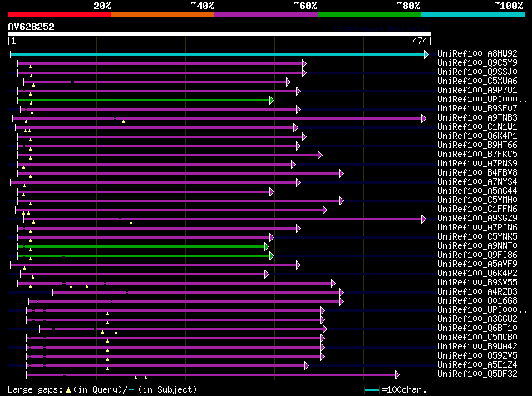Select the UniRef100_C1N1W1 label
The width and height of the screenshot is (532, 396).
477,127
